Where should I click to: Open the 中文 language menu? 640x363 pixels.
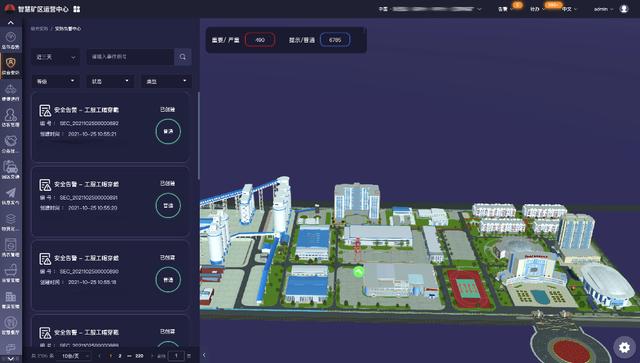coord(569,9)
